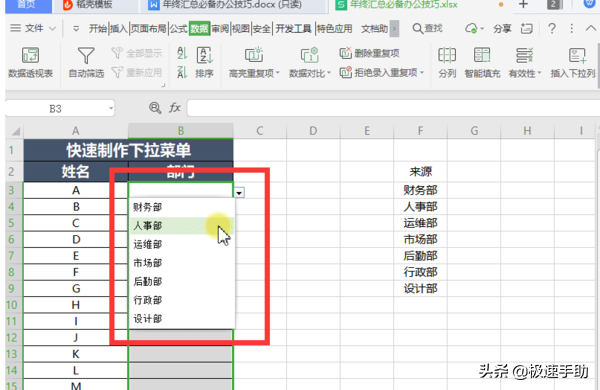Screen dimensions: 600x390
Task: Choose 运维部 from the dropdown list
Action: pos(182,244)
